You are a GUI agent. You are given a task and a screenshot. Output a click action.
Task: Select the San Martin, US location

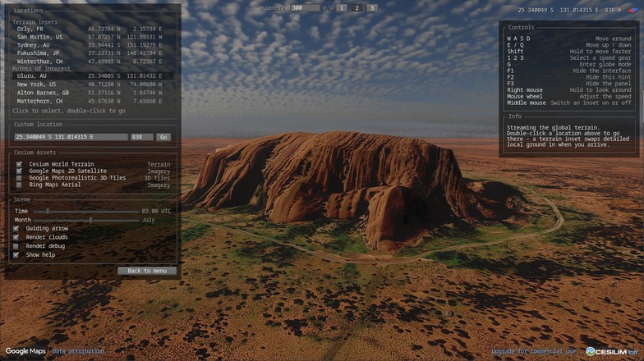tap(92, 37)
